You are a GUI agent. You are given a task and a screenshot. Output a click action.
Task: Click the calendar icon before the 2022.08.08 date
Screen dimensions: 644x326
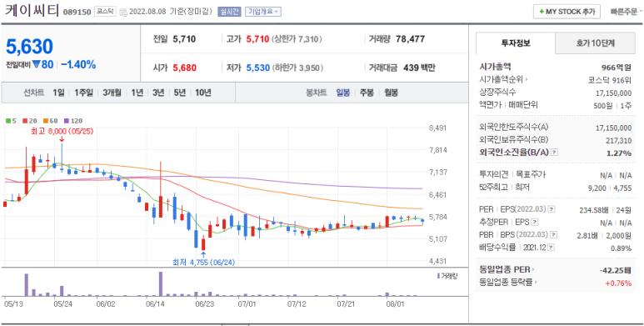click(x=123, y=12)
